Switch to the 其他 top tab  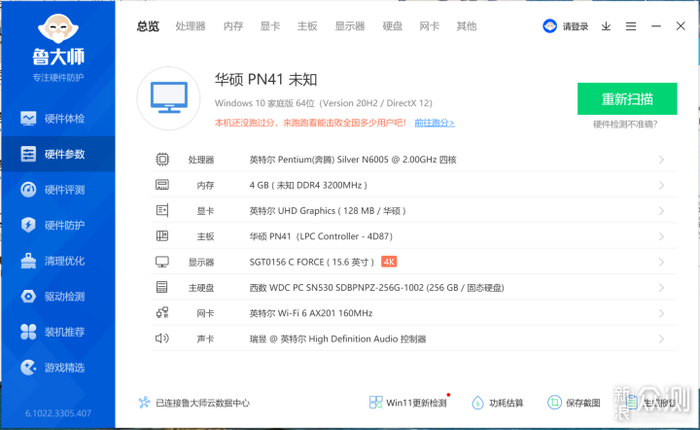467,26
